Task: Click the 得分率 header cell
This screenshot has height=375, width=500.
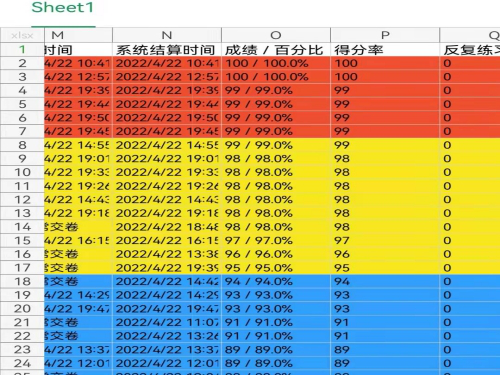Action: click(x=385, y=50)
